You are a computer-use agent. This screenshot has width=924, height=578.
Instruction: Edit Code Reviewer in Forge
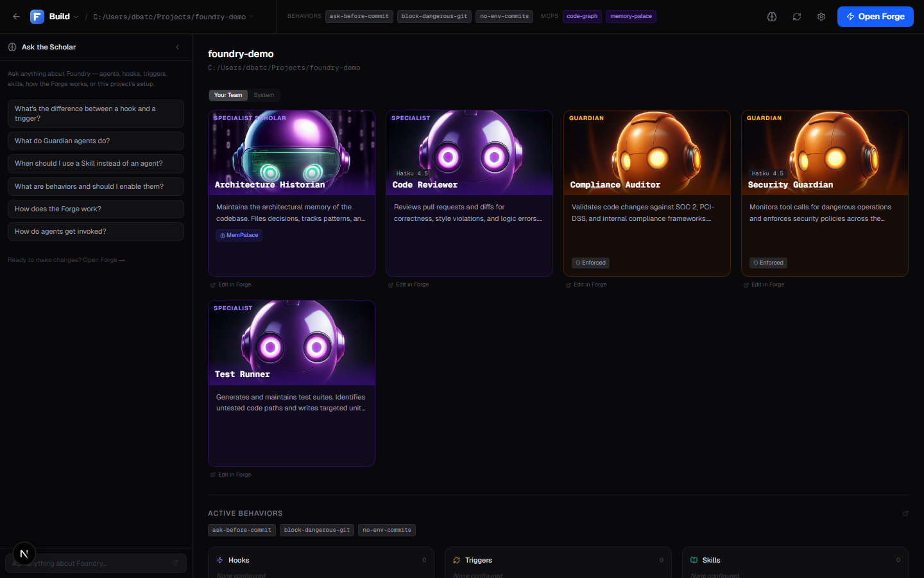point(409,285)
